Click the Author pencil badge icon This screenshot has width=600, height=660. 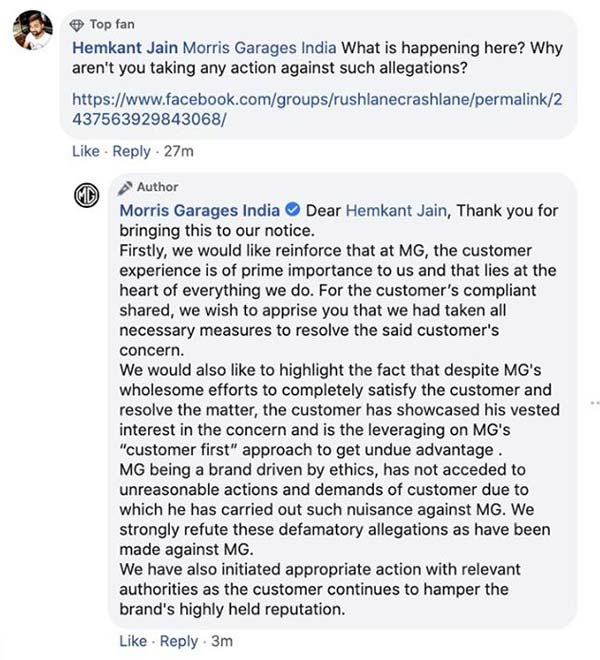point(126,186)
